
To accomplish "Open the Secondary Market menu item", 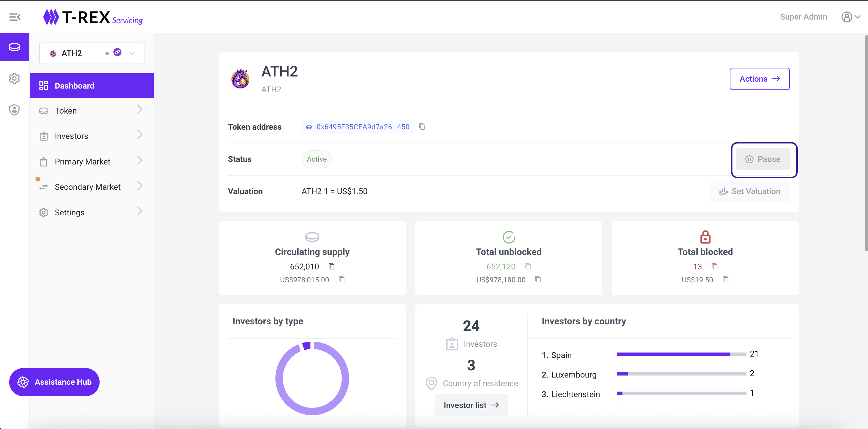I will click(92, 187).
